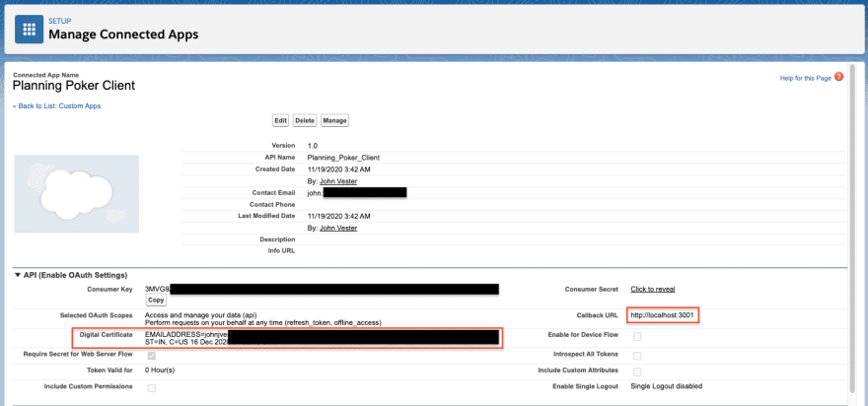Click the API Name value Planning_Poker_Client
Screen dimensions: 868x406
tap(344, 157)
